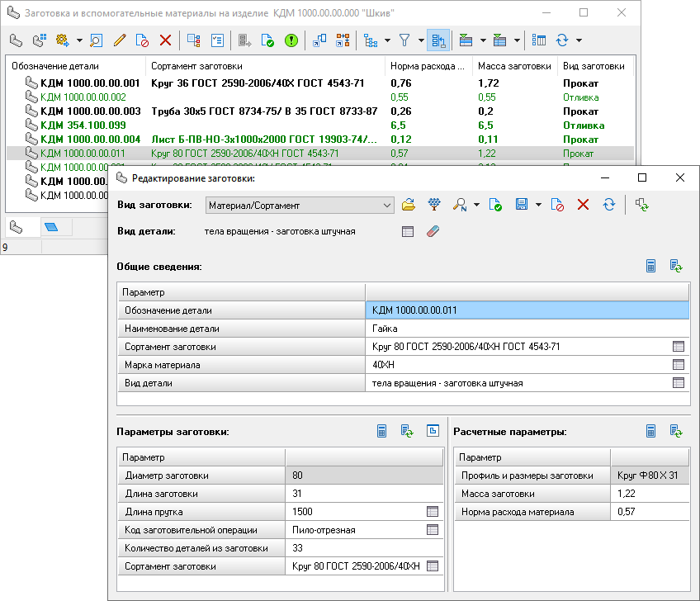Expand the dropdown arrow next to filter icon
700x601 pixels.
coord(421,40)
